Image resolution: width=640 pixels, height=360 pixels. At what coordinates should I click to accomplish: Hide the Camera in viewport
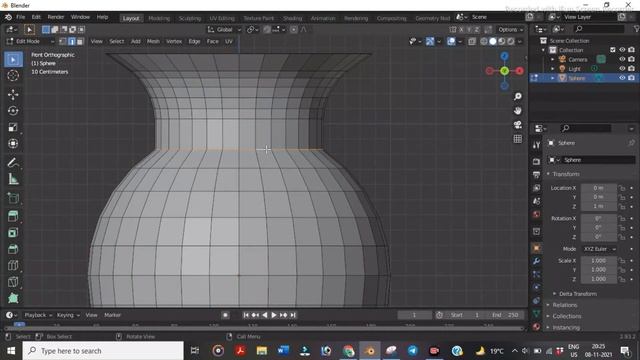[622, 59]
